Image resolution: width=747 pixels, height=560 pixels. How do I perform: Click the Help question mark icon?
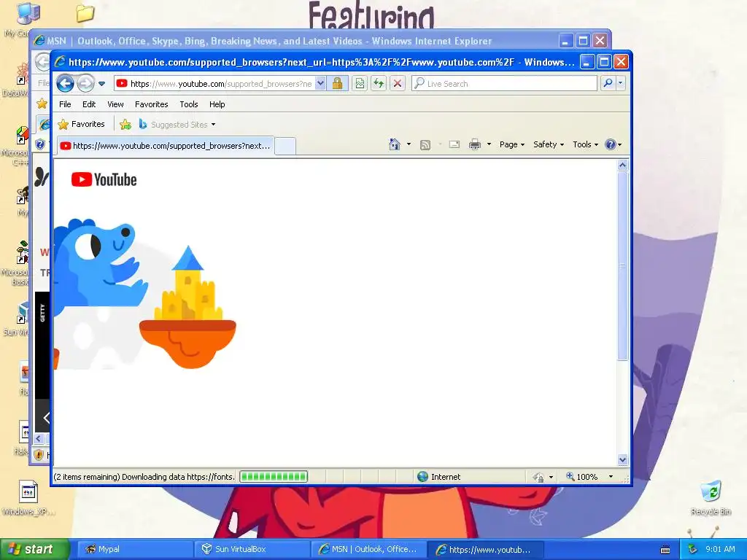611,144
